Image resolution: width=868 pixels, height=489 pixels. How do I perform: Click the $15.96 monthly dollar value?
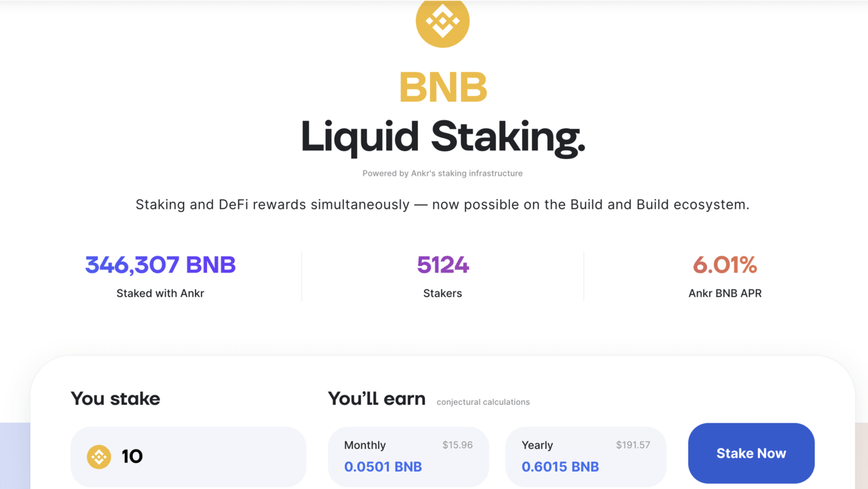pyautogui.click(x=457, y=445)
